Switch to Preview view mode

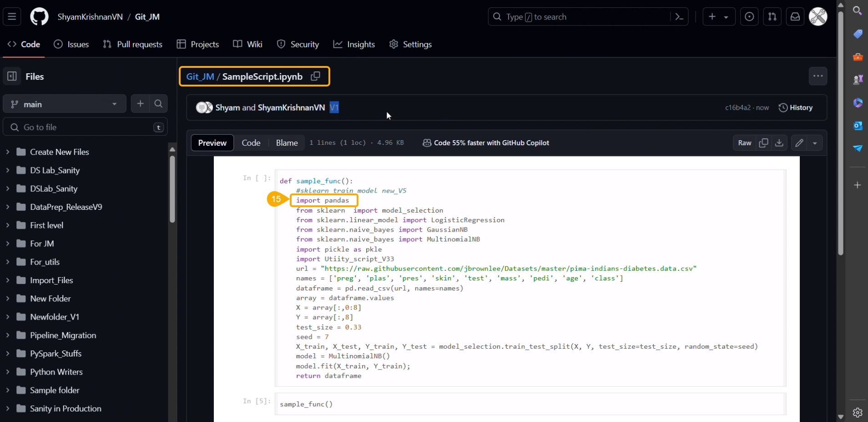pyautogui.click(x=212, y=143)
